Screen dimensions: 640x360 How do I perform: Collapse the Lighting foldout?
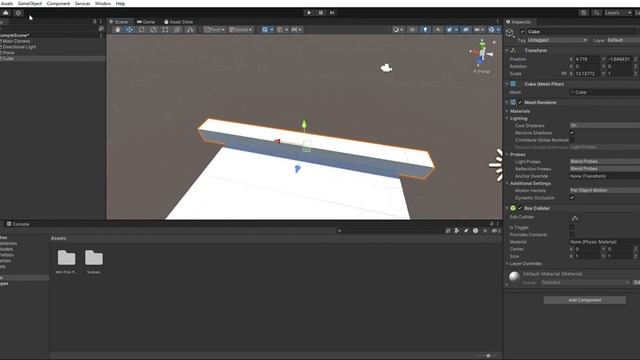point(507,118)
